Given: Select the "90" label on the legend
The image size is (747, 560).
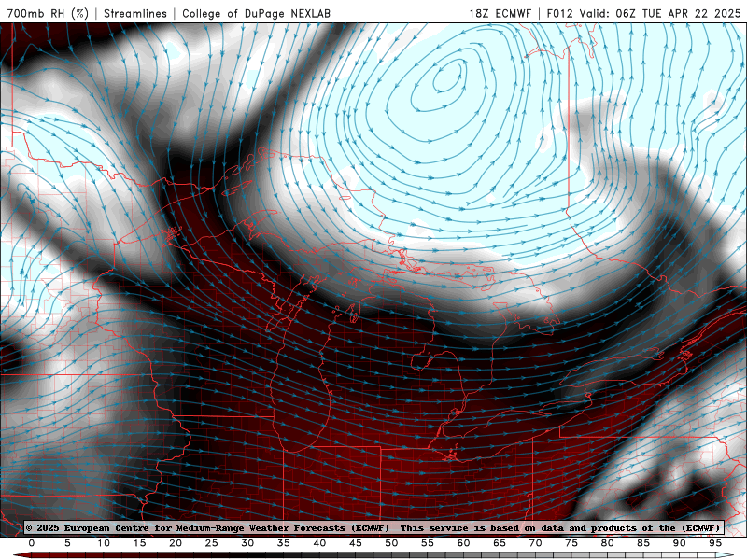Looking at the screenshot, I should tap(679, 543).
